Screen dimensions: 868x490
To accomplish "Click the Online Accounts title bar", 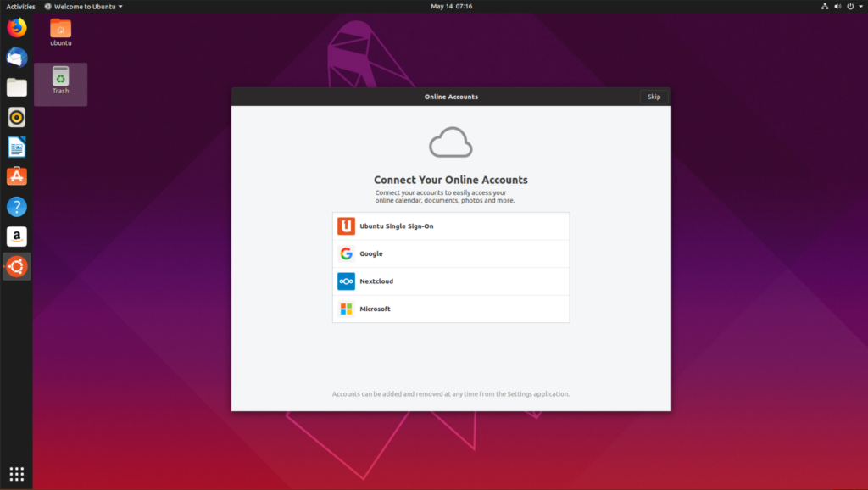I will click(451, 97).
